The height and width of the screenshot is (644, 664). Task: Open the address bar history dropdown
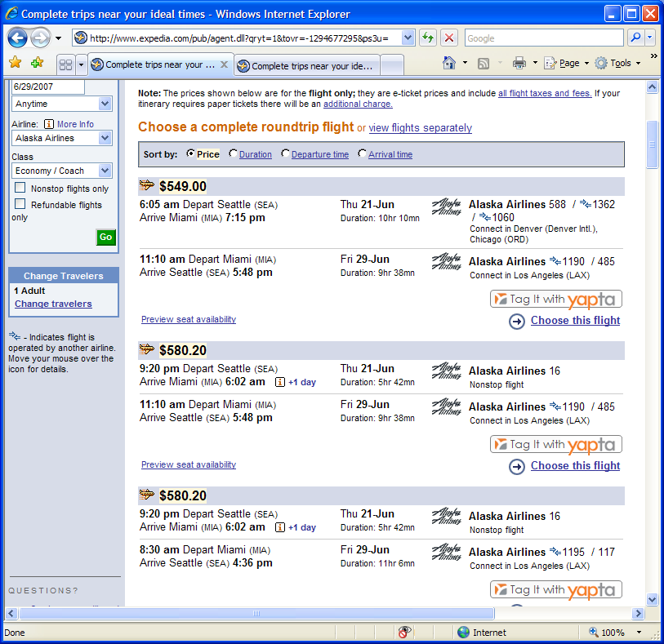tap(408, 38)
